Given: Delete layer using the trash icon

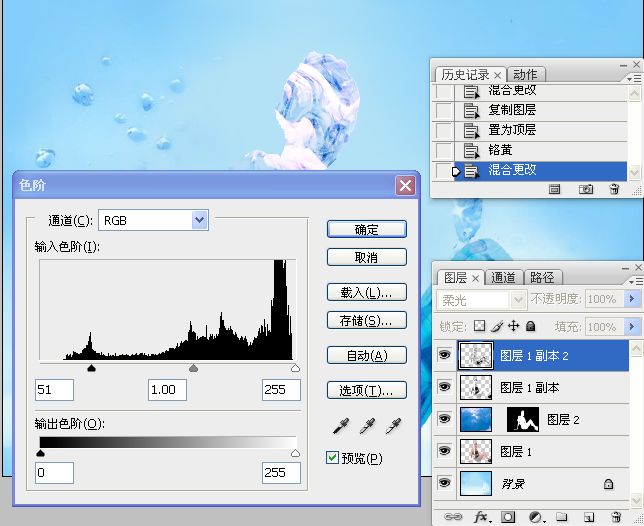Looking at the screenshot, I should [x=616, y=517].
